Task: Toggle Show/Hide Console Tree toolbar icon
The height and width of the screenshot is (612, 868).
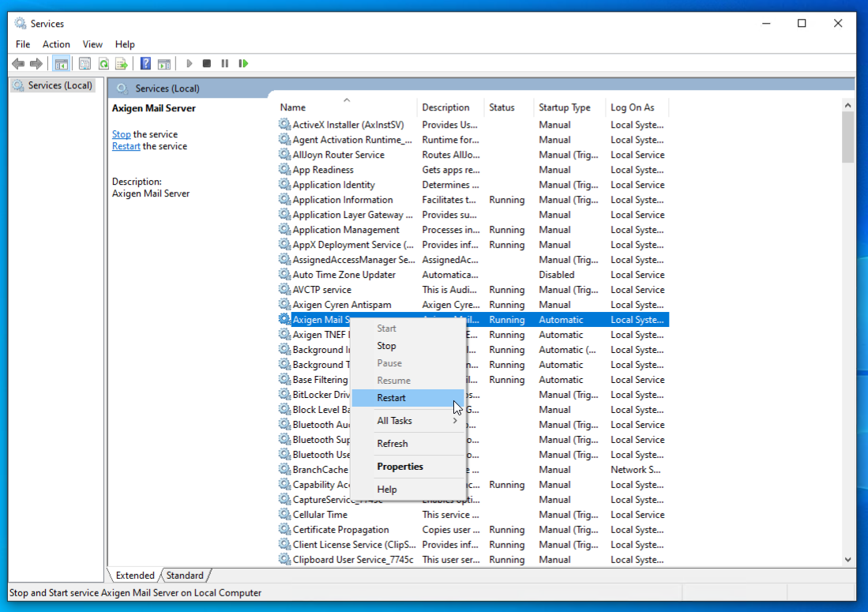Action: (61, 64)
